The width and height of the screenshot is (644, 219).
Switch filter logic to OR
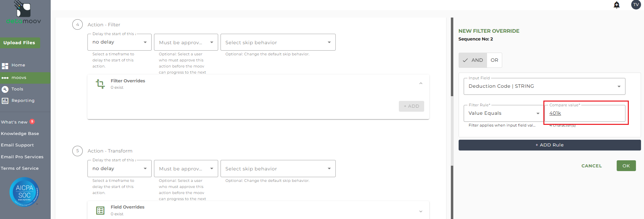[x=494, y=60]
